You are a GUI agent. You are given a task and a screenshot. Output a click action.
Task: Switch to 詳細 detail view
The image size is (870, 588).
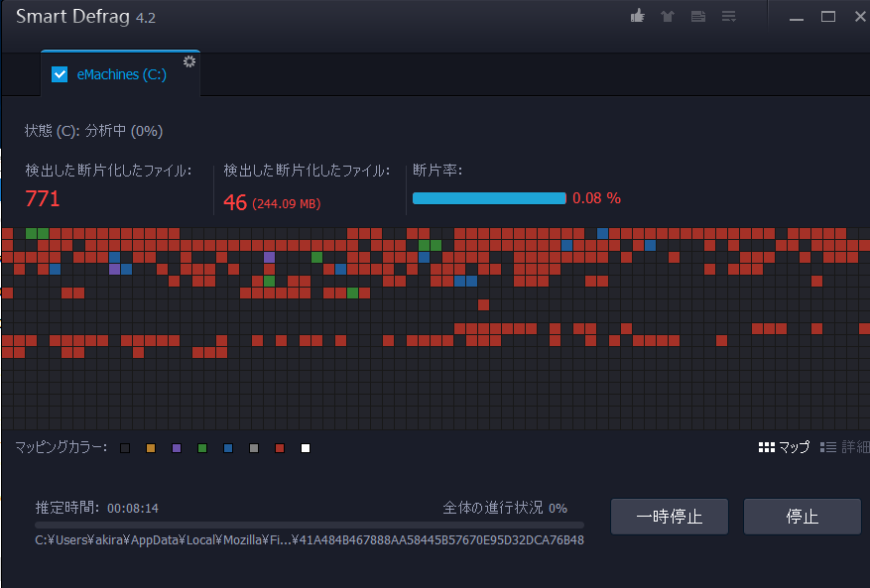coord(846,447)
